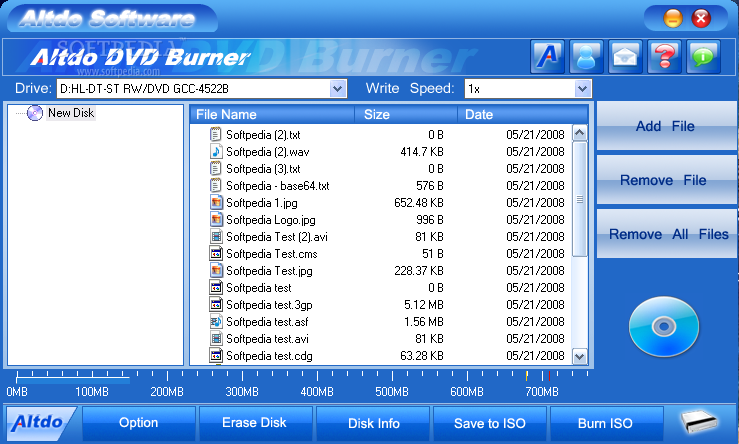Image resolution: width=739 pixels, height=444 pixels.
Task: Click the 300MB mark on the capacity bar
Action: (x=242, y=392)
